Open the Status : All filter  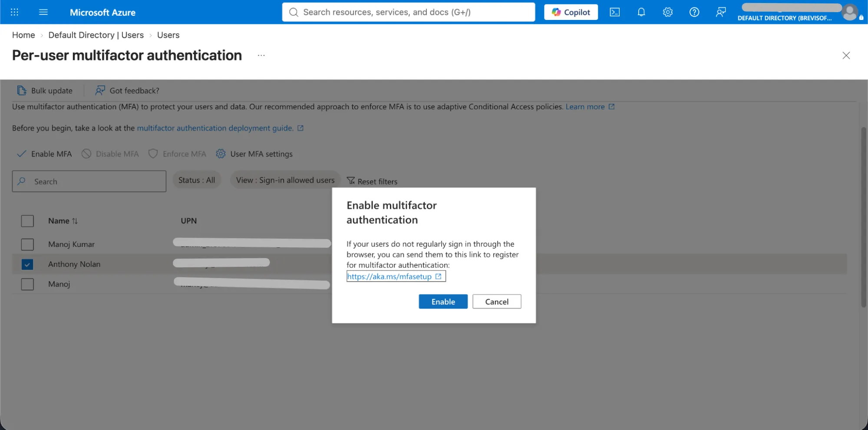point(197,180)
